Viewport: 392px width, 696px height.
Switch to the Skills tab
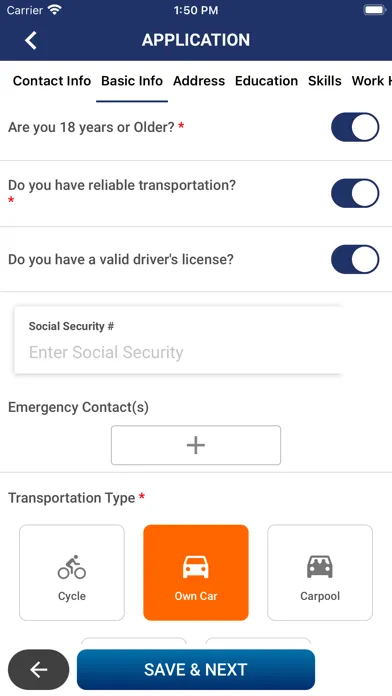325,81
